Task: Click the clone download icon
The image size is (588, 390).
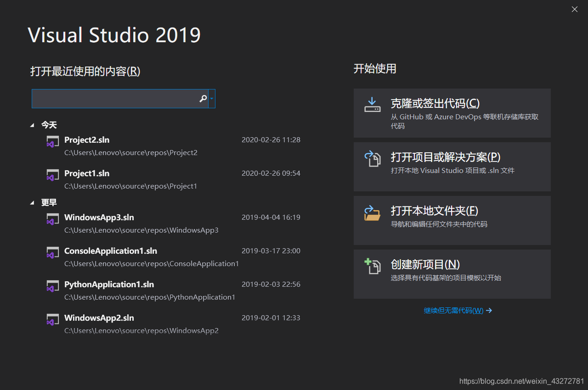Action: tap(373, 105)
